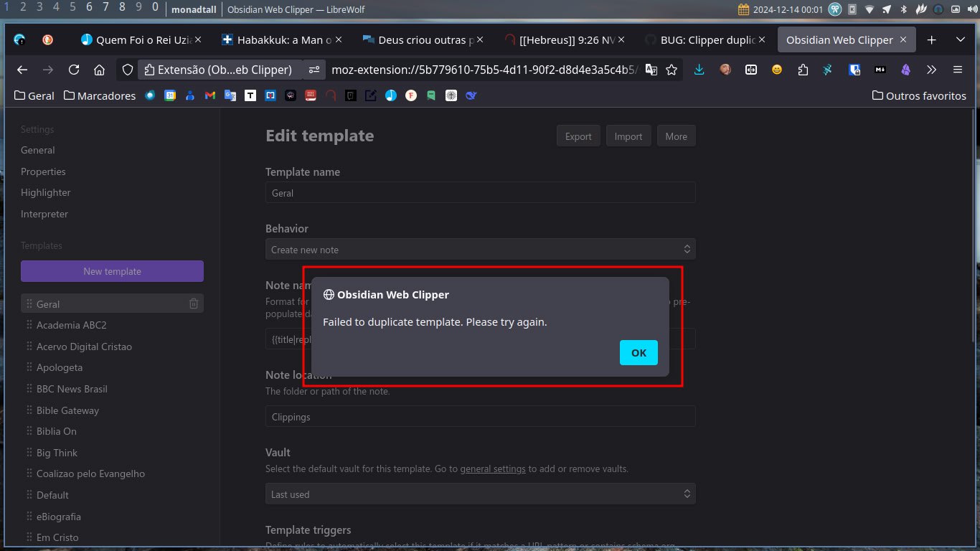Select the Bible Gateway template
This screenshot has width=980, height=551.
click(x=112, y=410)
